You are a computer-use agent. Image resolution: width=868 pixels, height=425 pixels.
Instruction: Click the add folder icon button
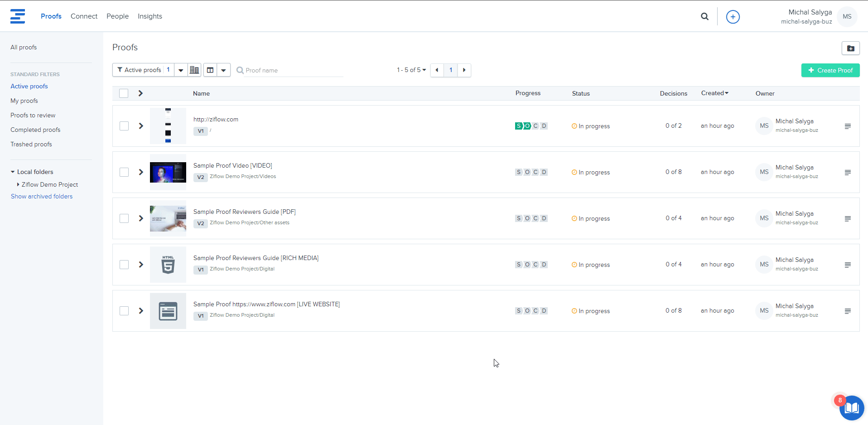point(850,48)
